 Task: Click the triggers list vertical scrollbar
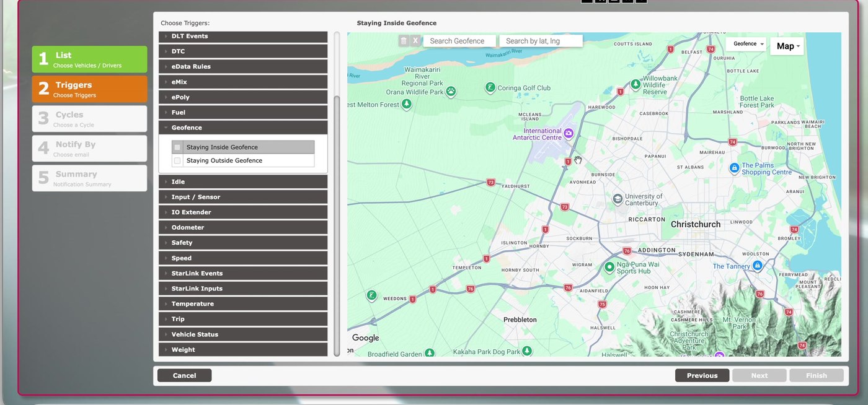pos(337,226)
